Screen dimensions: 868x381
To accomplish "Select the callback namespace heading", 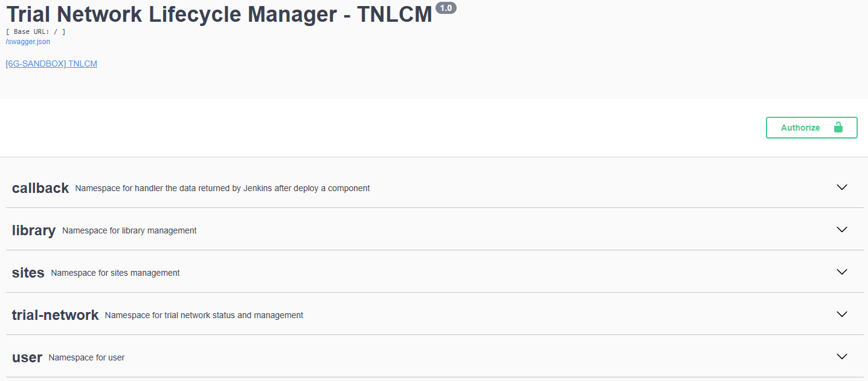I will [40, 188].
